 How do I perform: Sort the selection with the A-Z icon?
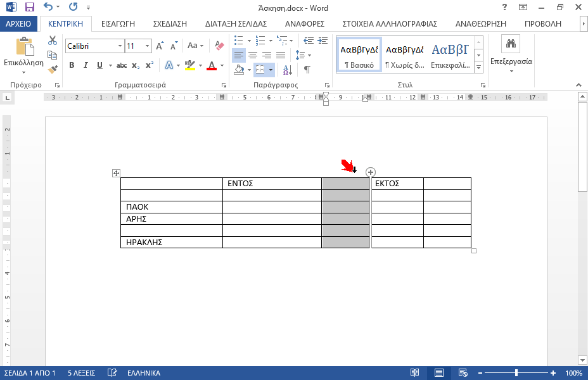(288, 70)
